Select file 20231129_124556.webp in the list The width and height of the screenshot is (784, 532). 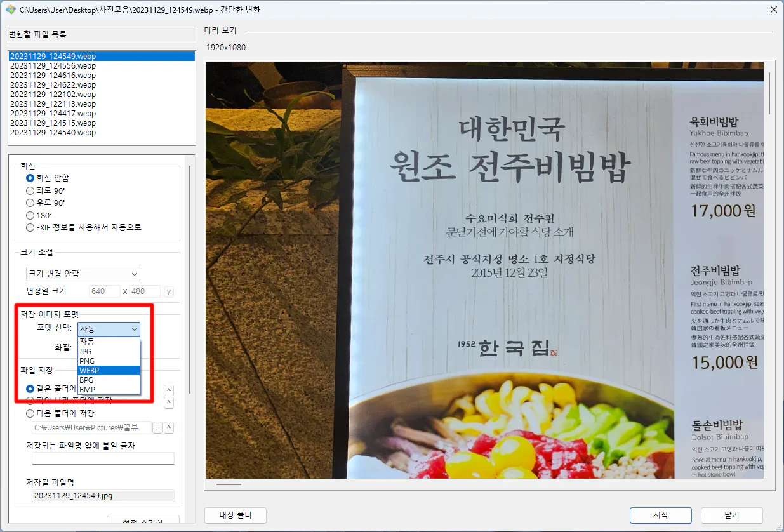click(x=102, y=66)
